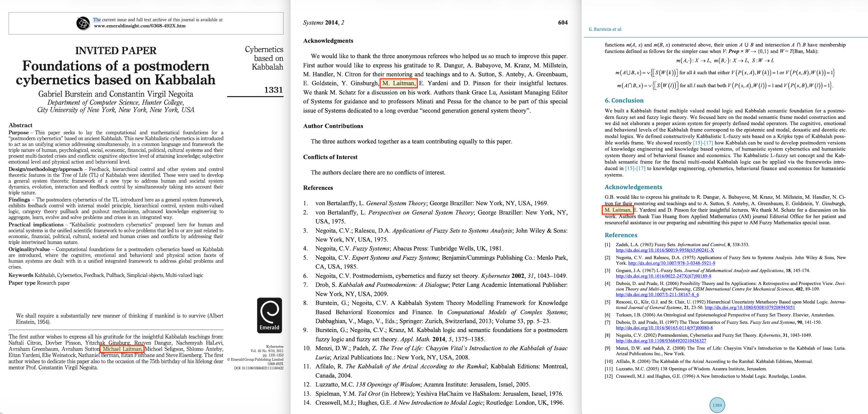Click the selected word 'The' in header box
Image resolution: width=868 pixels, height=414 pixels.
[x=97, y=20]
